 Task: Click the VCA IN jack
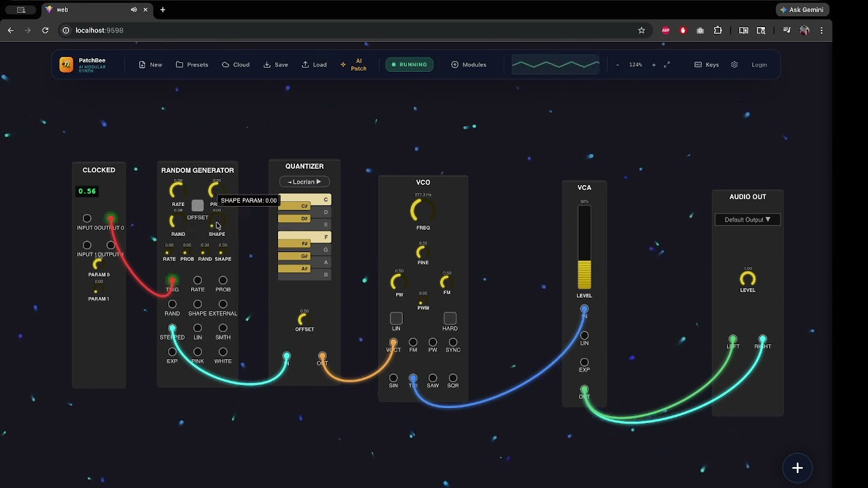(x=584, y=309)
